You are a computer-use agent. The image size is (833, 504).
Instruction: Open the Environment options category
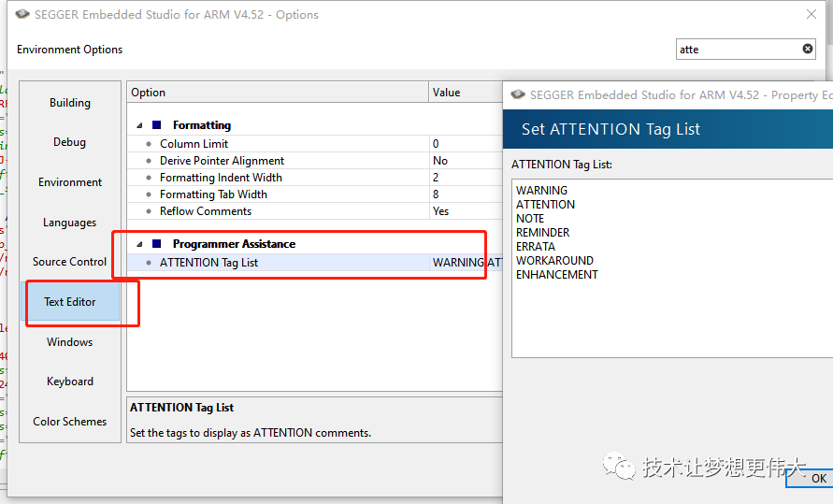pos(69,182)
